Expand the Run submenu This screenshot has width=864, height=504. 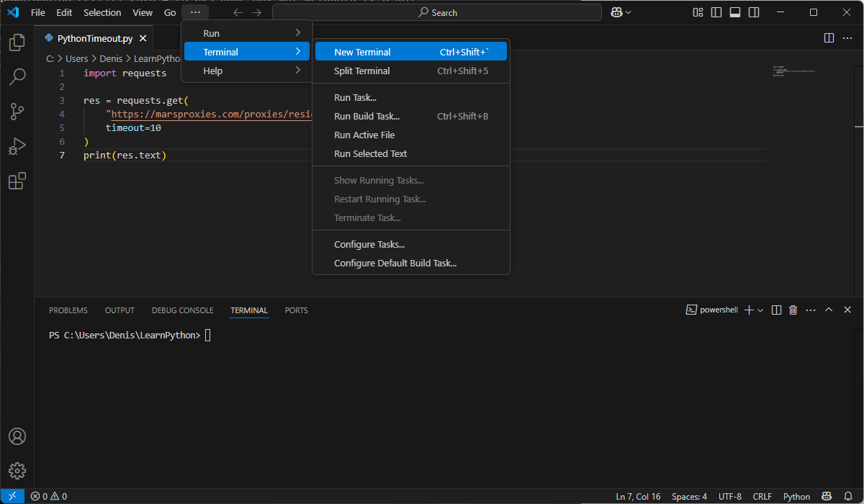[x=247, y=33]
